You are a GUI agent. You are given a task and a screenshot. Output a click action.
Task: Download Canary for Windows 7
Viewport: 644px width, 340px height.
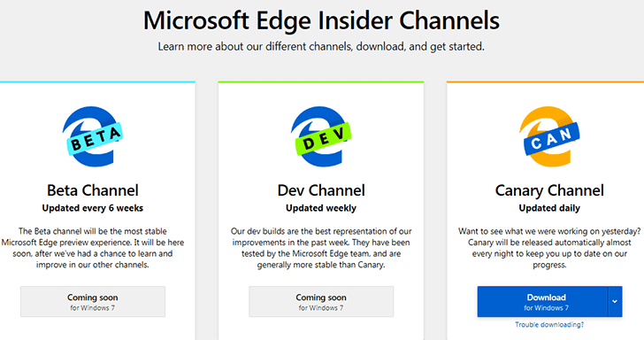coord(542,302)
